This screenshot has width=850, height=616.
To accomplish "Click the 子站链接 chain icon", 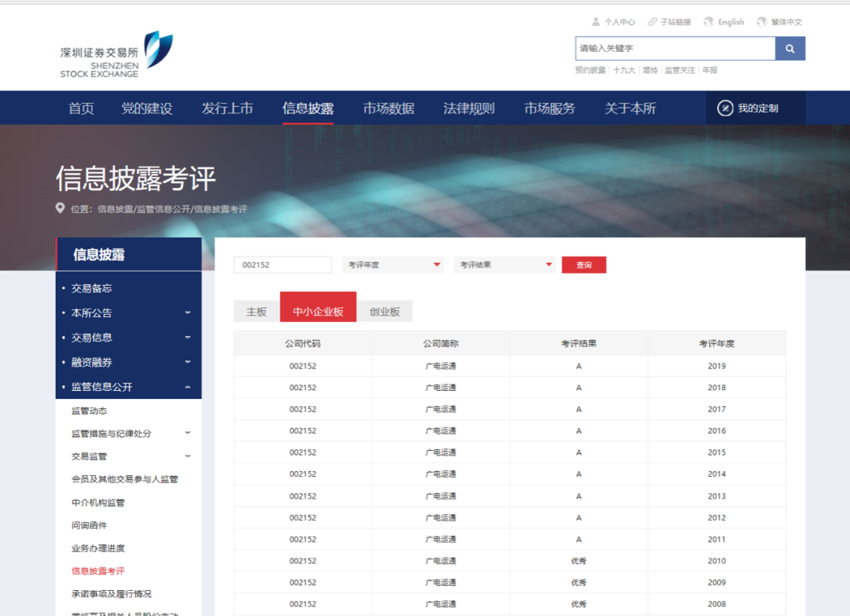I will point(652,22).
